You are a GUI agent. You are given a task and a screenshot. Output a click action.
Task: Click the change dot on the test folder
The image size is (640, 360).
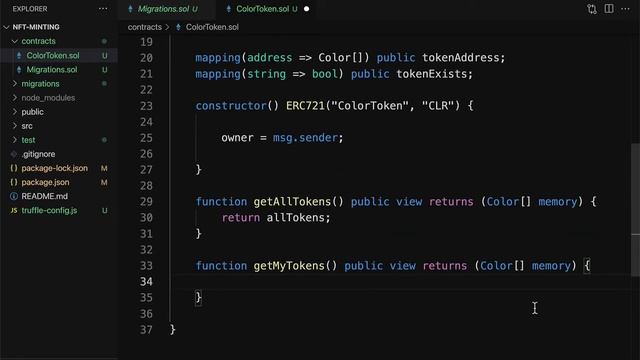[x=104, y=140]
